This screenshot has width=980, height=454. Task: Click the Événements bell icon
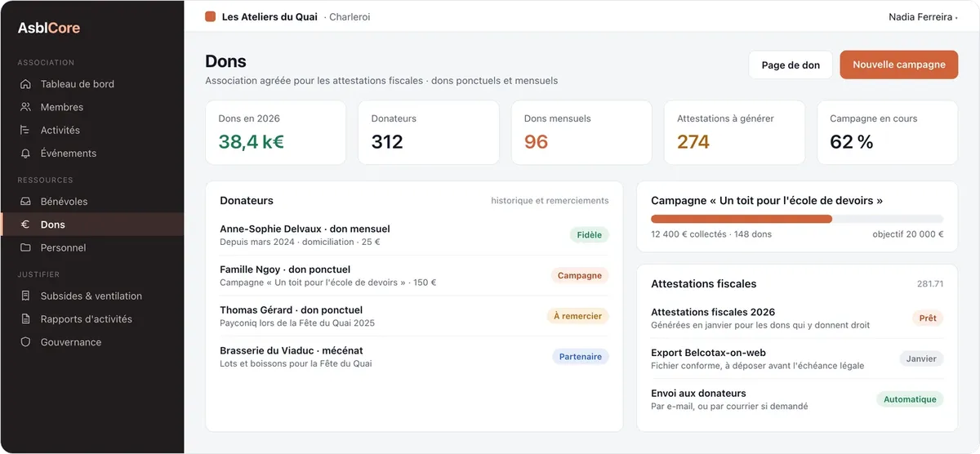pyautogui.click(x=25, y=153)
